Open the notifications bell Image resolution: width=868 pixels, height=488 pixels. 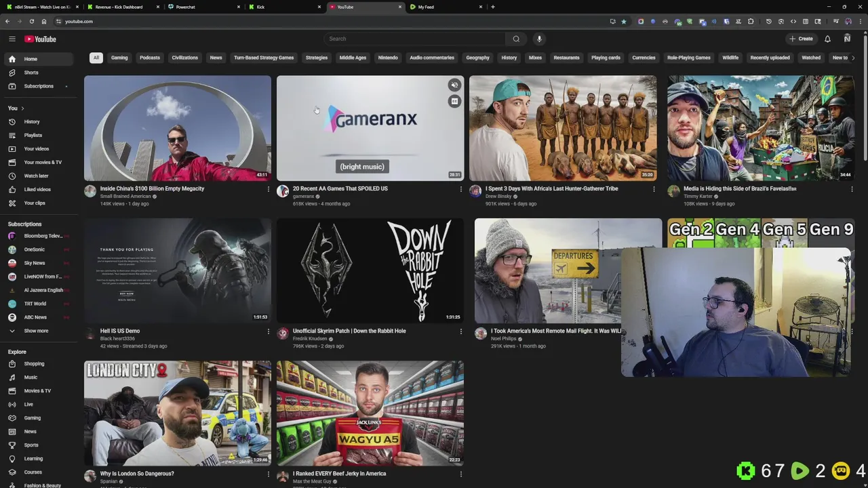(827, 39)
